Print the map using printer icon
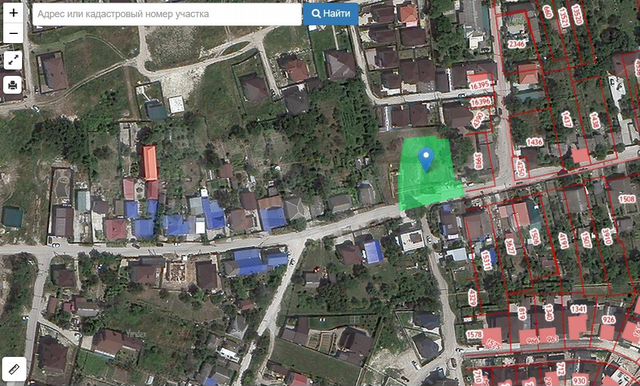This screenshot has height=386, width=640. [x=13, y=85]
